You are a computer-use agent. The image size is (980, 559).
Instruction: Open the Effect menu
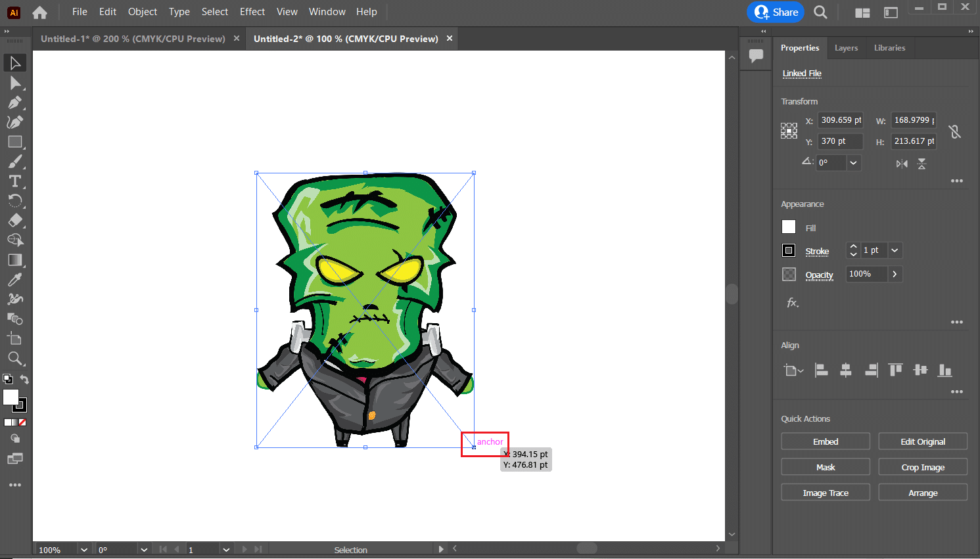coord(252,11)
